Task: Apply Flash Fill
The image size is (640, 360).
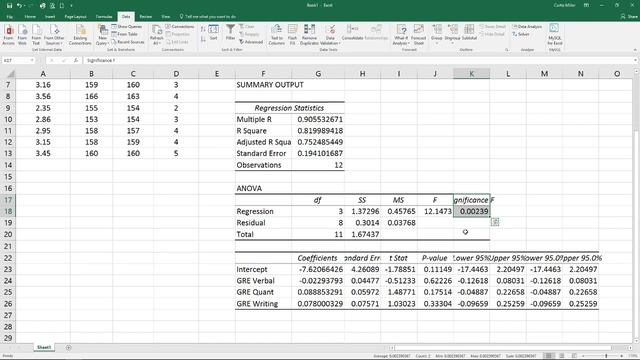Action: [x=292, y=35]
